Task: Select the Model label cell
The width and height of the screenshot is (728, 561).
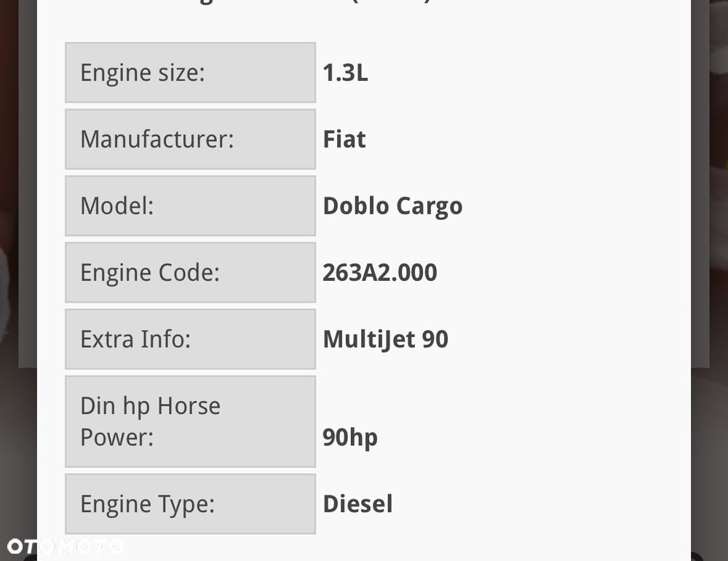Action: [x=190, y=206]
